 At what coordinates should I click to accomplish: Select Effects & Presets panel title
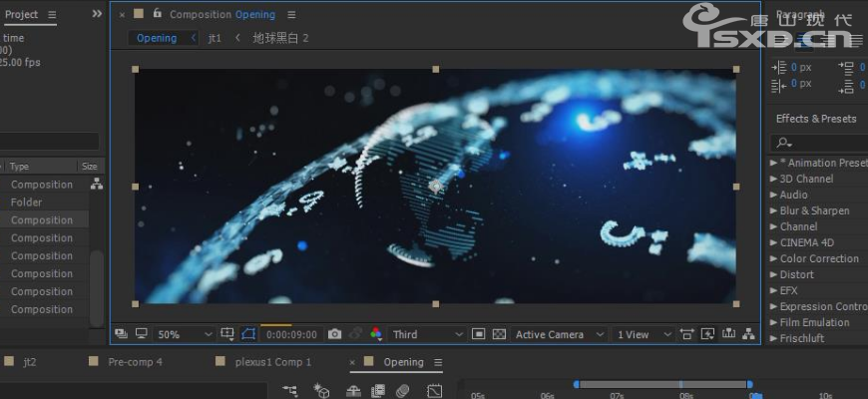click(x=816, y=119)
